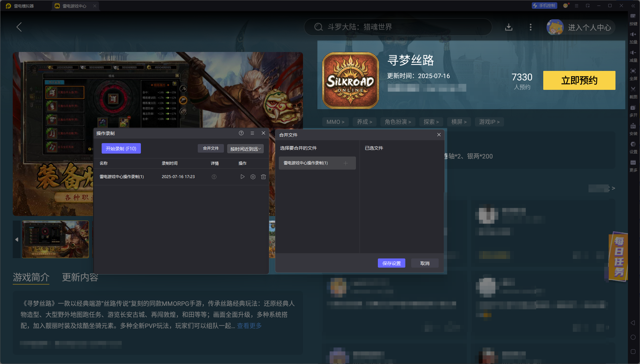The width and height of the screenshot is (640, 364).
Task: Open 安装 APK installer
Action: (633, 129)
